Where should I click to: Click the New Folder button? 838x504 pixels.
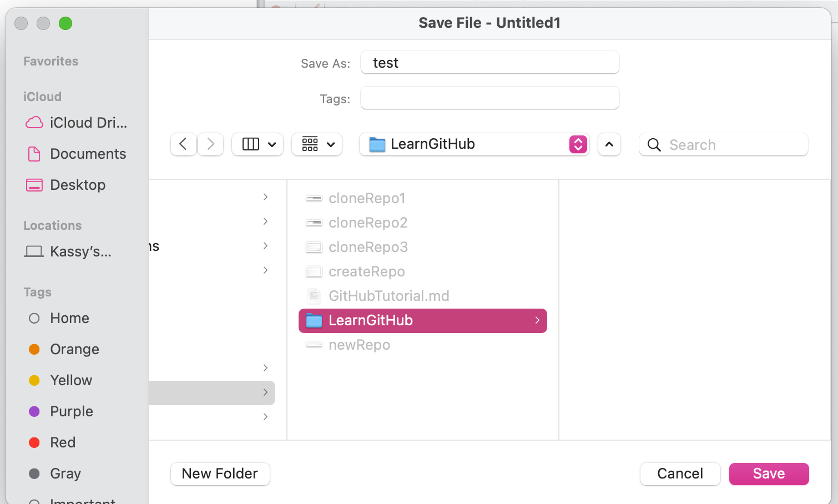click(220, 474)
